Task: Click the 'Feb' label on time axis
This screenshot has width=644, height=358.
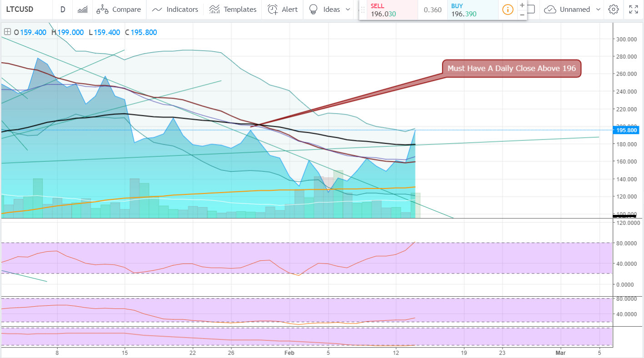Action: click(290, 352)
